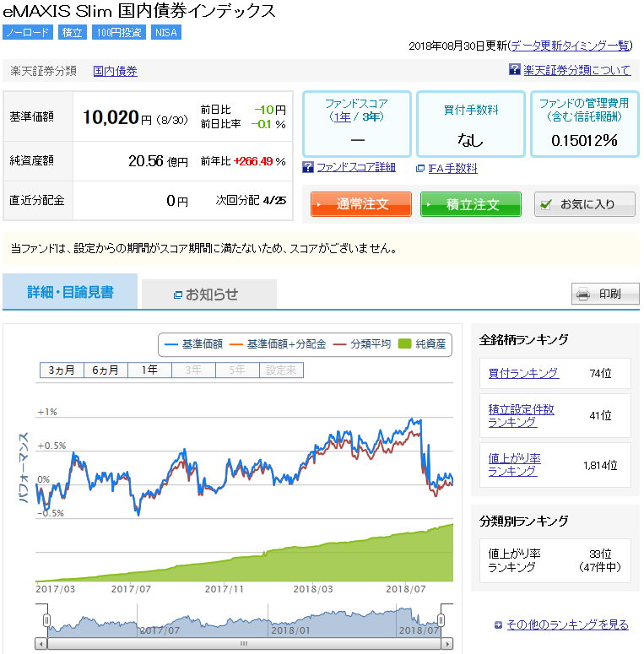Toggle the 分類平均 legend entry
The image size is (644, 654).
tap(362, 344)
